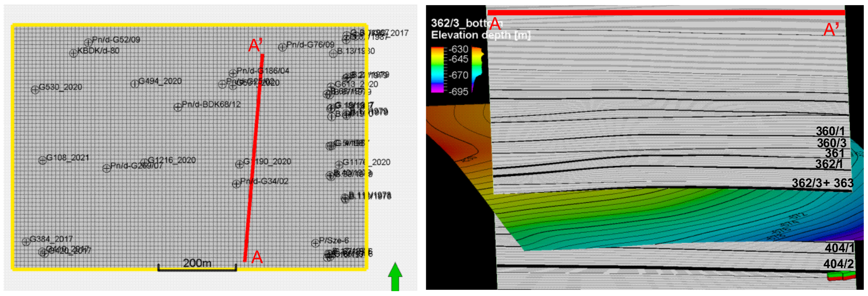Click the G108_2021 well marker
Image resolution: width=868 pixels, height=296 pixels.
click(42, 160)
